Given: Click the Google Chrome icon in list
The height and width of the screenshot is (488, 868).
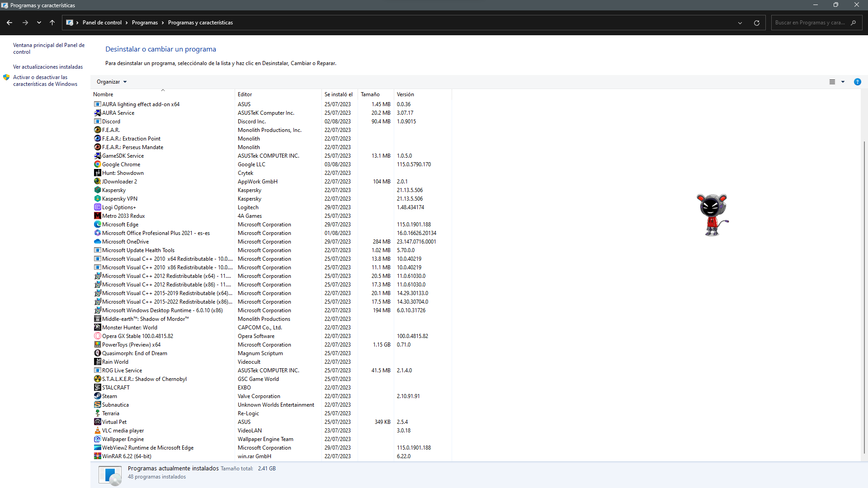Looking at the screenshot, I should (x=97, y=164).
